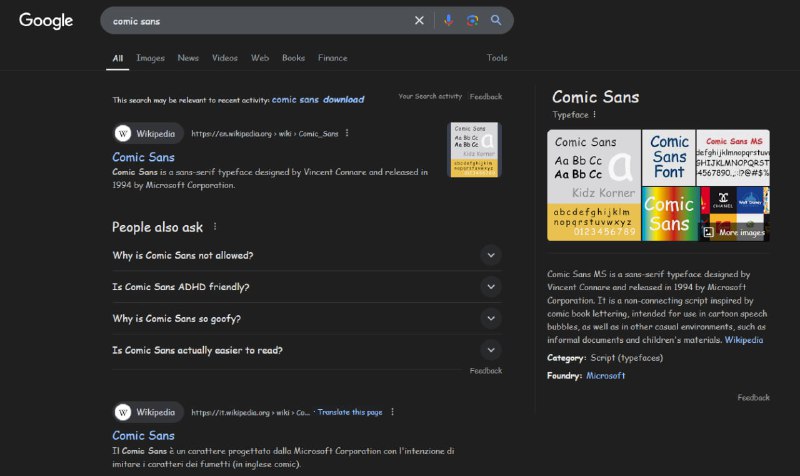Switch to the News tab

188,58
